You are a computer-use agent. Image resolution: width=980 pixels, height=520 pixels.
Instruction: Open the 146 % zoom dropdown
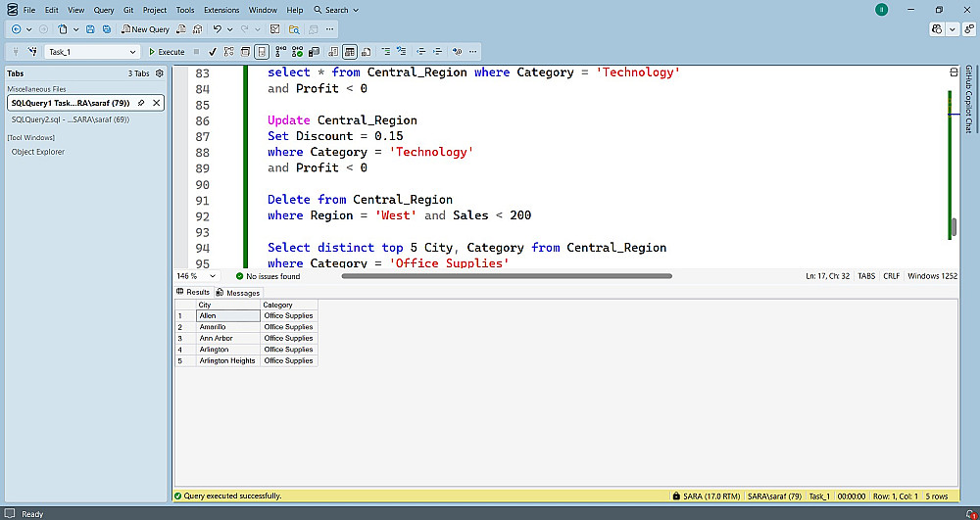click(210, 276)
